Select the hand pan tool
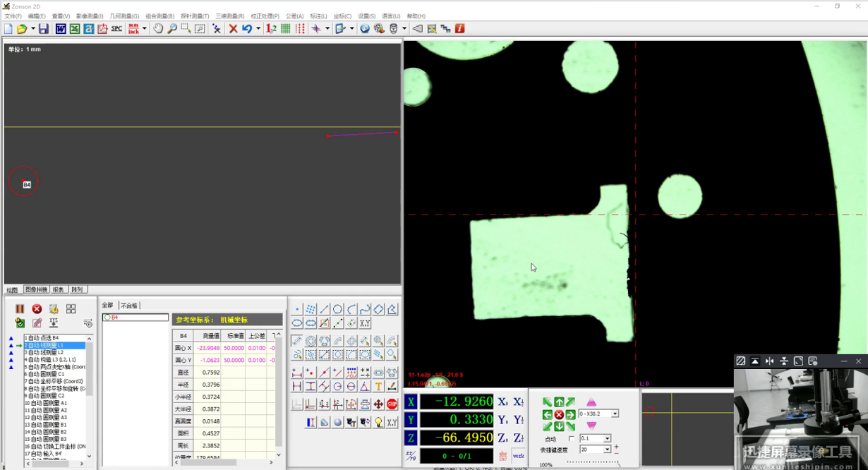Viewport: 868px width, 470px height. click(x=158, y=29)
